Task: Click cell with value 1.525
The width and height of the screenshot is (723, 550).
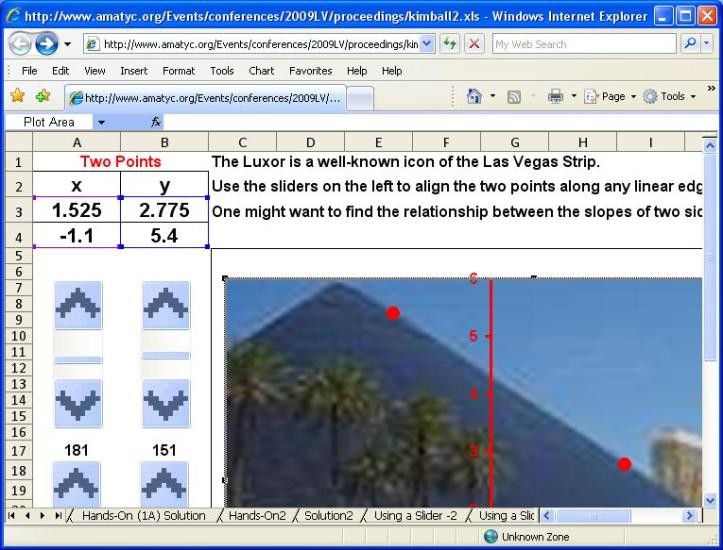Action: coord(77,210)
